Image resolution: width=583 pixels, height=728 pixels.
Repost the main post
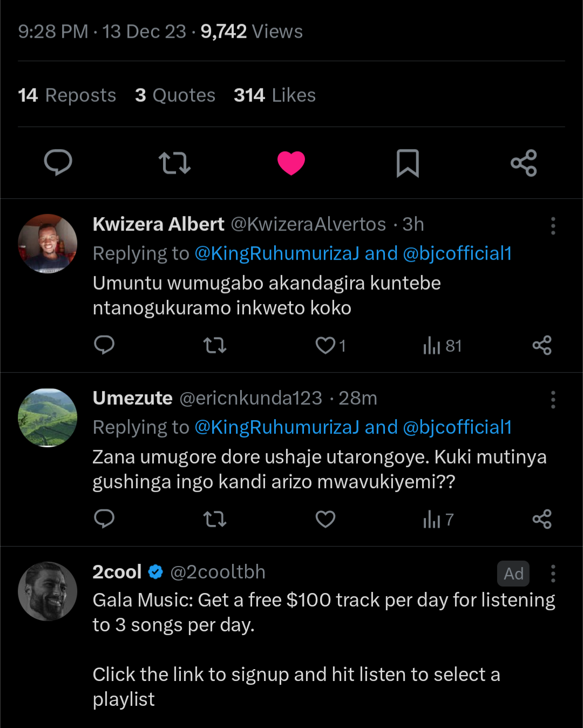(x=174, y=163)
